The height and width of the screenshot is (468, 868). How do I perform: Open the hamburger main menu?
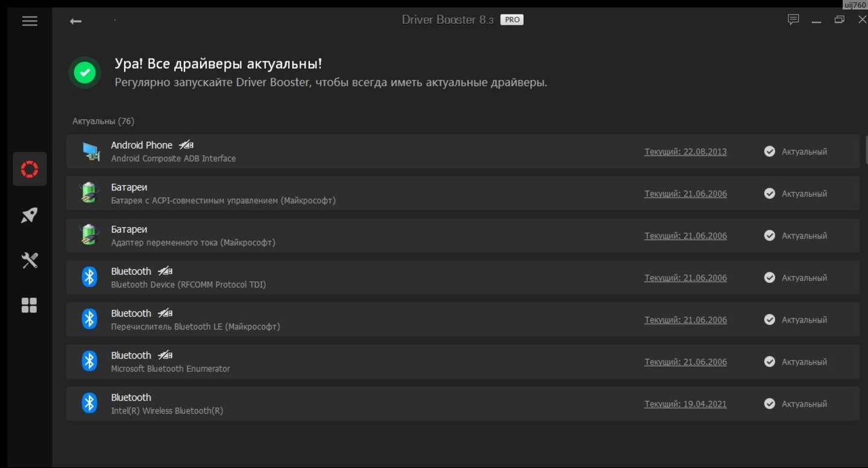coord(30,21)
